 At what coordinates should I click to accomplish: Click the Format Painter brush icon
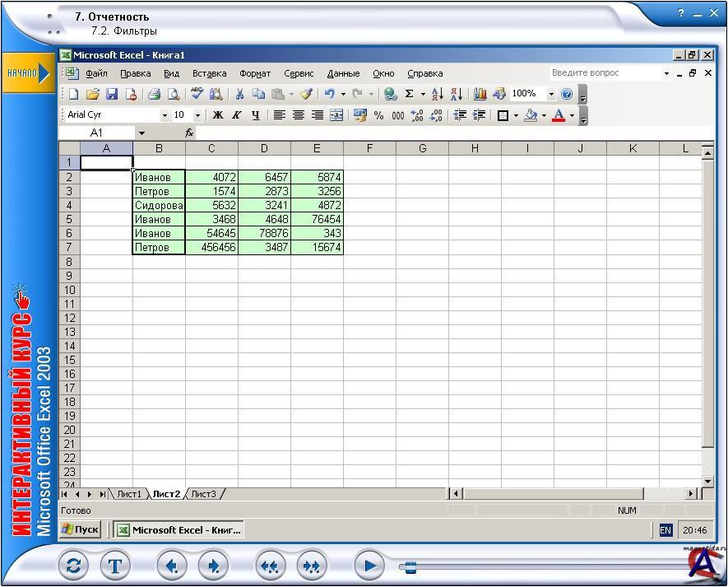tap(306, 95)
